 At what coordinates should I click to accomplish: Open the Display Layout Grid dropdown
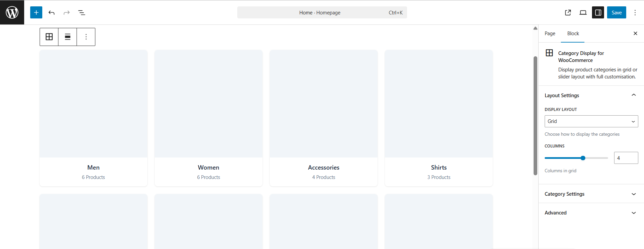(591, 121)
